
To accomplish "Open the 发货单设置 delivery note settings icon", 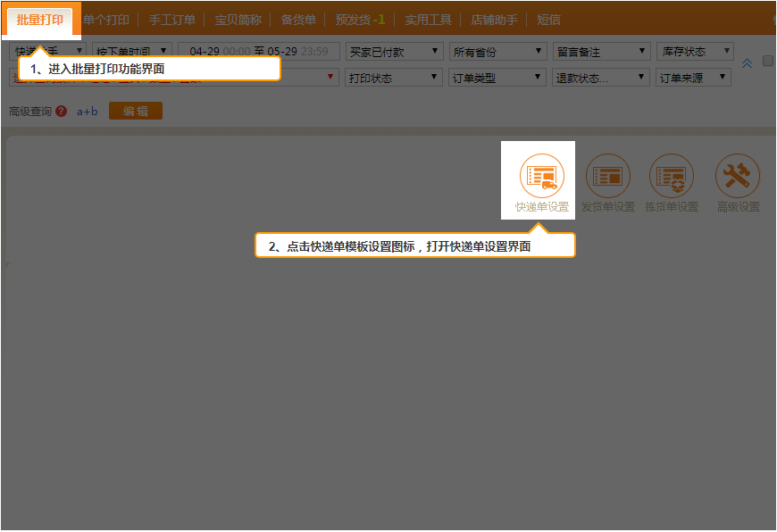I will [608, 178].
